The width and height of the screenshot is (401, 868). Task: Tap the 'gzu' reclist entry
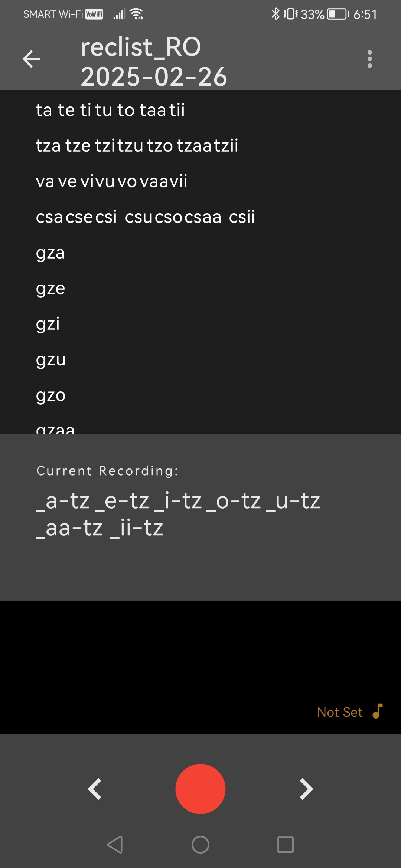(51, 360)
